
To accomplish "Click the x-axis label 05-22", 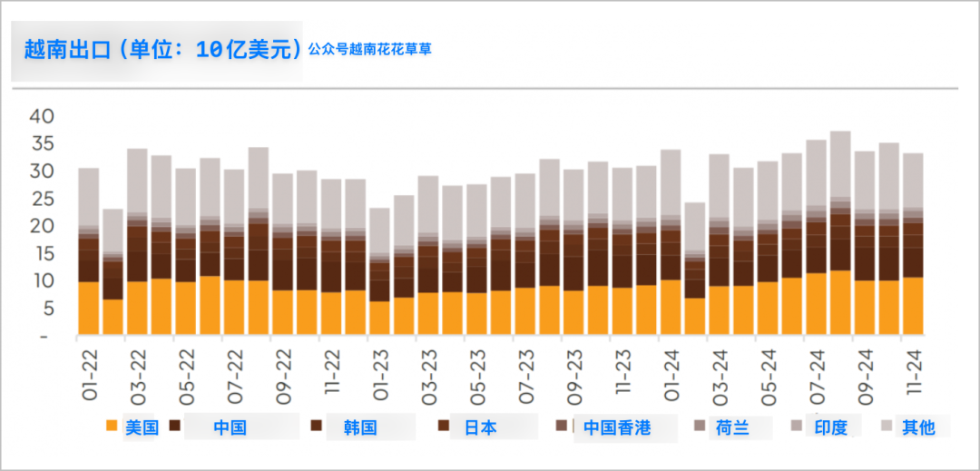I will (186, 378).
